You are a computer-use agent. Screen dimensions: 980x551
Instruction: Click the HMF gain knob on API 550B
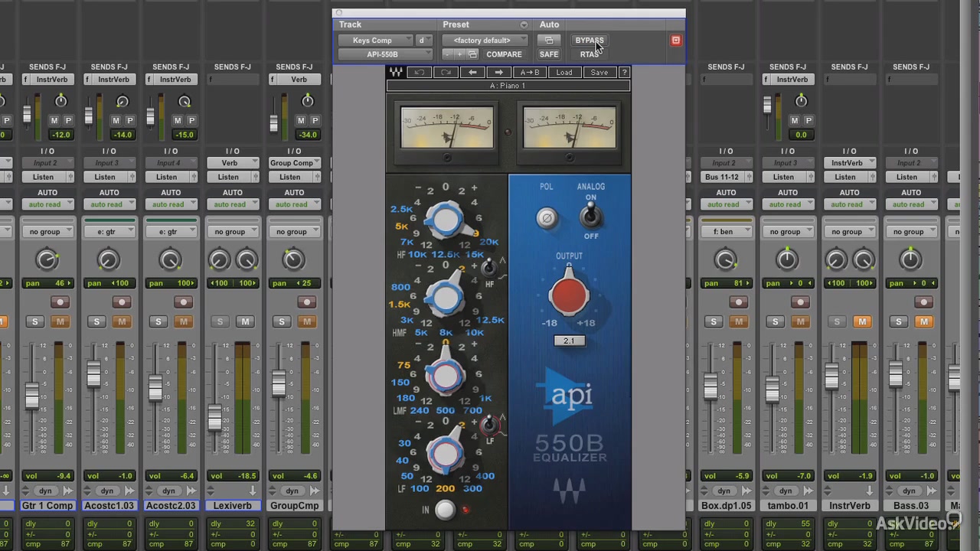click(x=446, y=298)
